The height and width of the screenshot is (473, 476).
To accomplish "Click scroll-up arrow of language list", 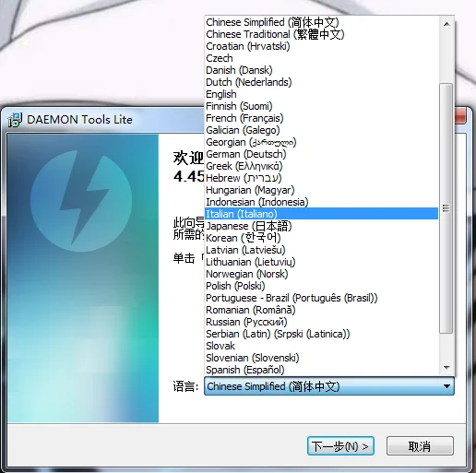I will (x=446, y=24).
